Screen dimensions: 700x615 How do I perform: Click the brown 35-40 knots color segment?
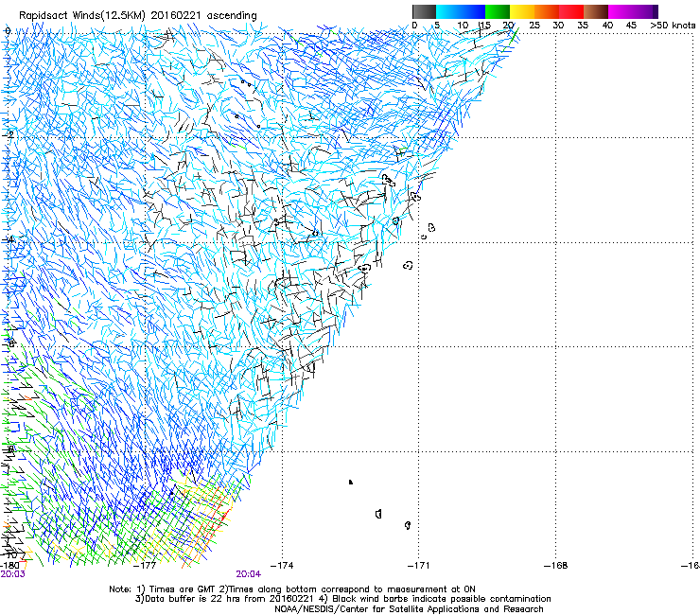(596, 11)
